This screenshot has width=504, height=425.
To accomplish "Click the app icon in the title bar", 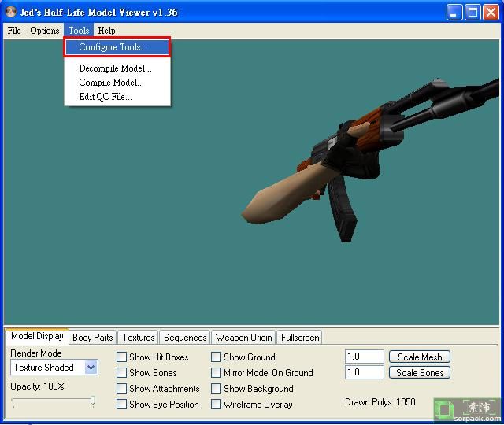I will click(10, 12).
